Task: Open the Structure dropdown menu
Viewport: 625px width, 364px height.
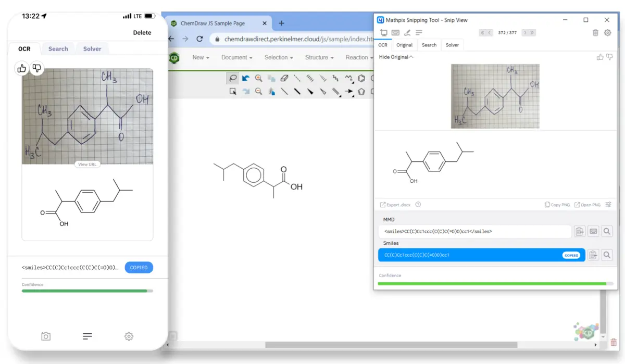Action: tap(319, 57)
